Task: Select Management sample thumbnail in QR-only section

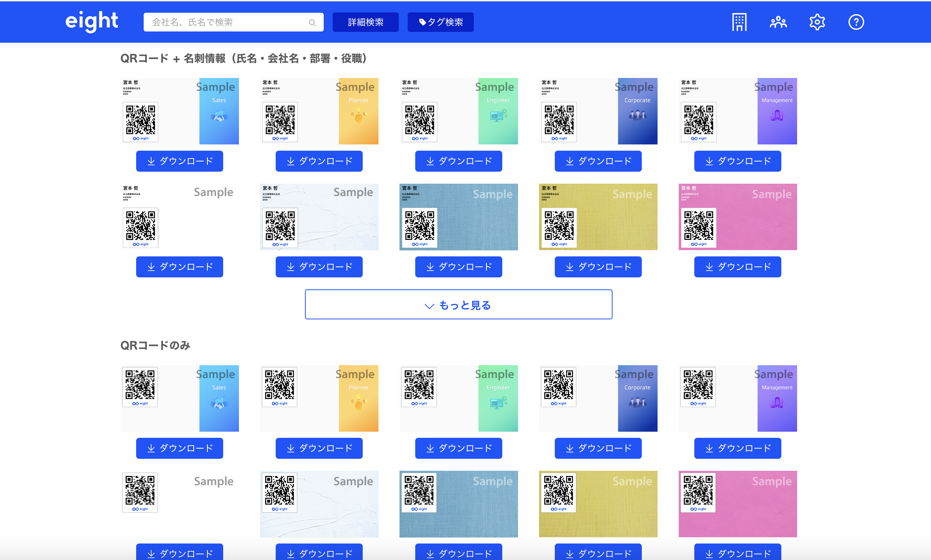Action: coord(737,398)
